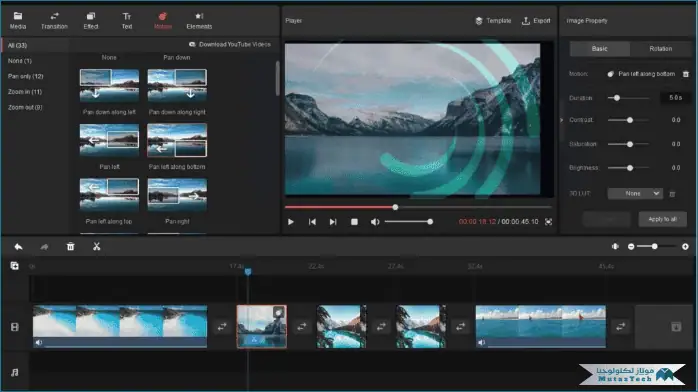Open transition after the last clip
The width and height of the screenshot is (698, 392).
click(x=621, y=327)
